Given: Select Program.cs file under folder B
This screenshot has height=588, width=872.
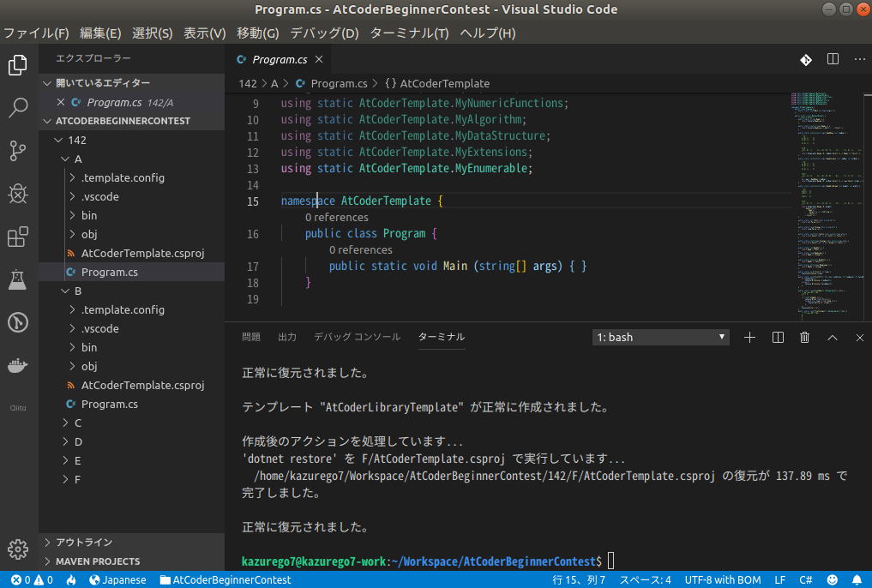Looking at the screenshot, I should point(131,404).
